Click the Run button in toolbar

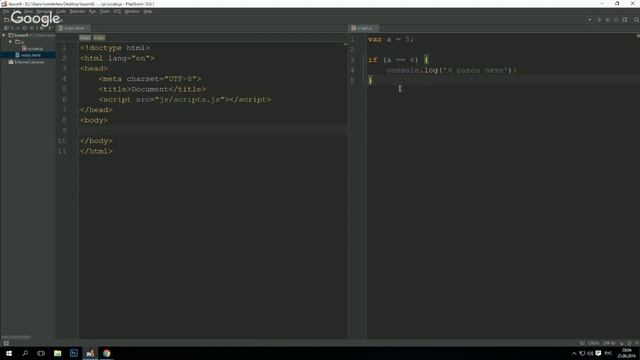599,20
